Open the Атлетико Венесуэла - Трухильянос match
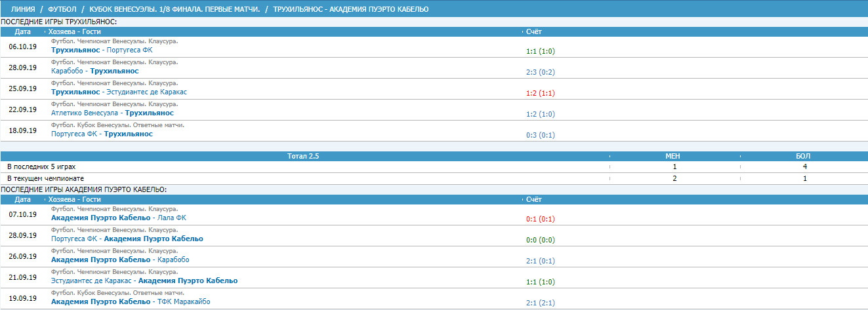This screenshot has height=310, width=868. pos(112,113)
